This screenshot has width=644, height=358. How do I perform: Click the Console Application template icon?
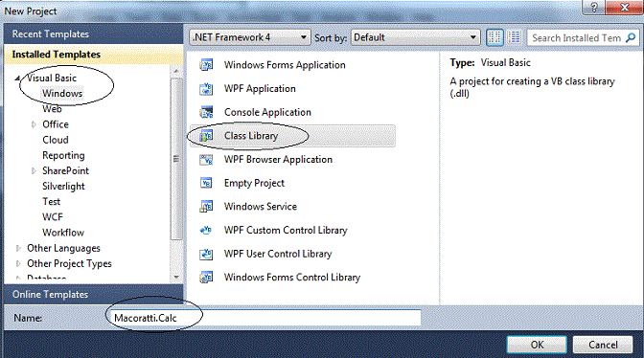[206, 112]
